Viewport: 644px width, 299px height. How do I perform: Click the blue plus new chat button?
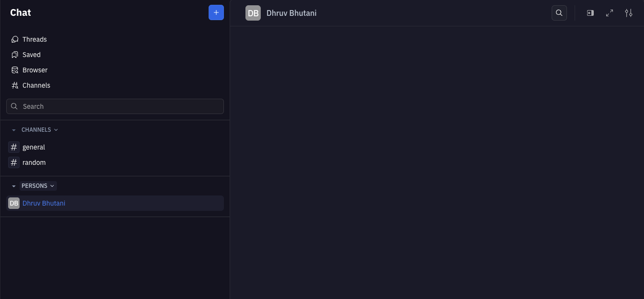(x=216, y=12)
